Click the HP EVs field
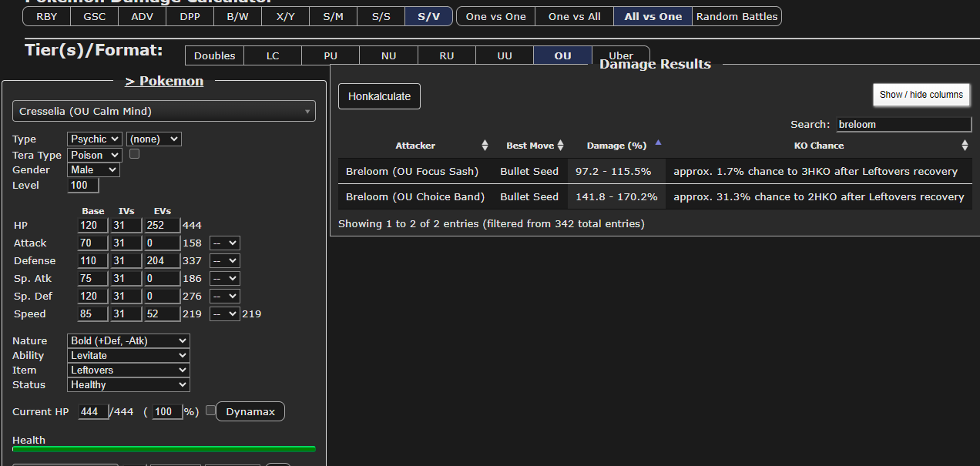 click(161, 225)
